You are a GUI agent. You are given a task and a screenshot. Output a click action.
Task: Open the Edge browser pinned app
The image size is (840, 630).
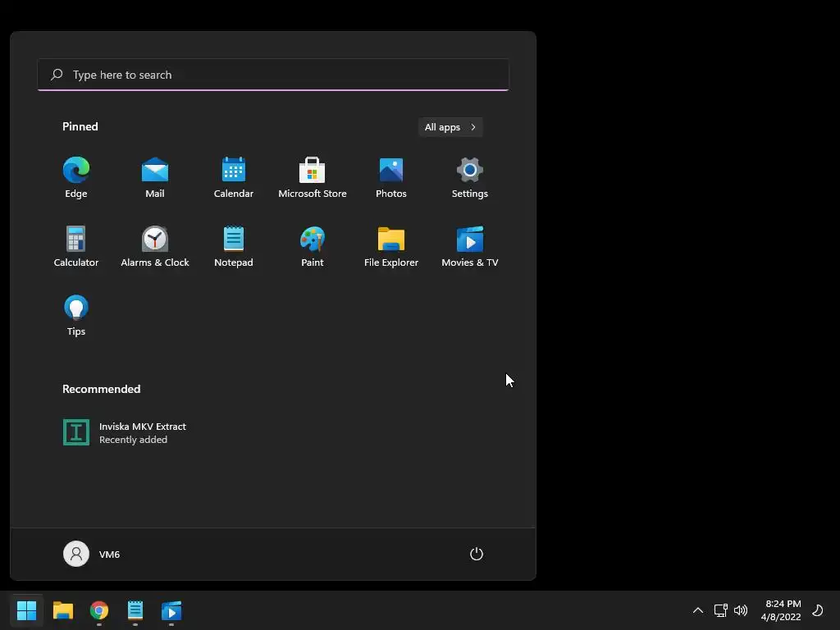(x=76, y=178)
